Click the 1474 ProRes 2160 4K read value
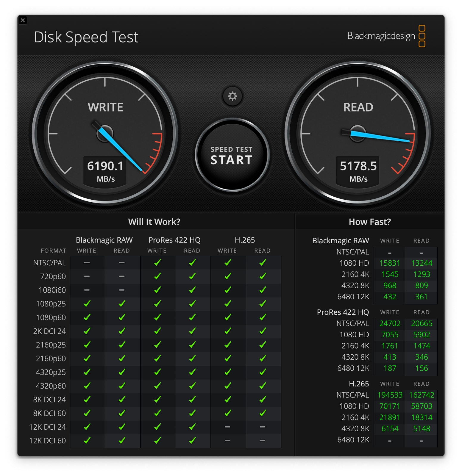 pos(422,346)
